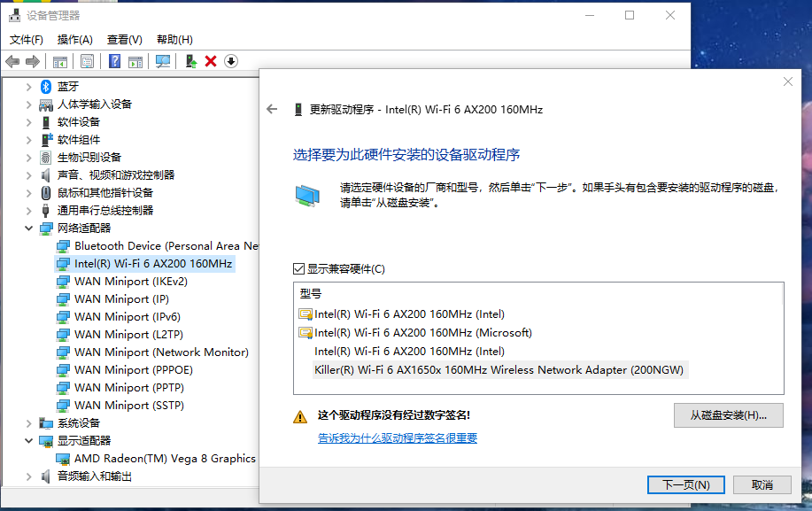Click the 型号 column header
The image size is (812, 511).
(x=311, y=293)
